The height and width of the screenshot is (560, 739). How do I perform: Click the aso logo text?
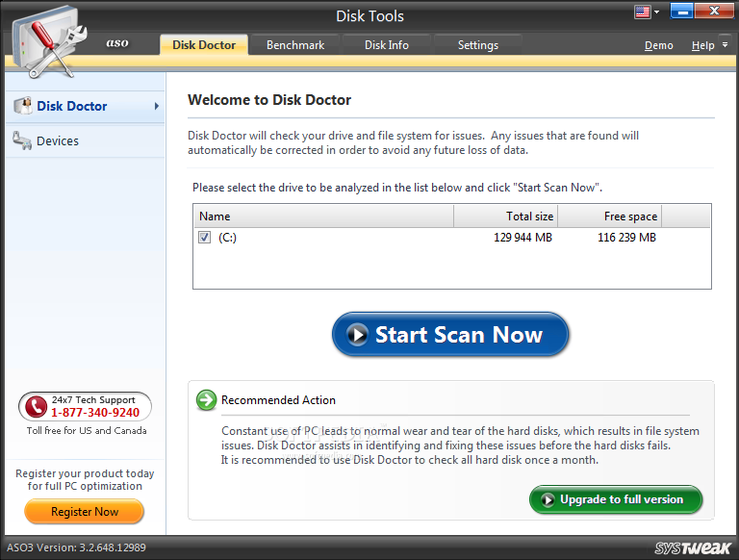117,43
